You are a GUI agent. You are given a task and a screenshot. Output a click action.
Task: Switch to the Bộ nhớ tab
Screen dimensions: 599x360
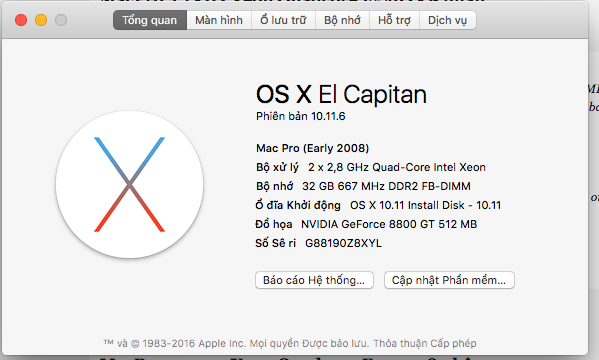pos(342,20)
